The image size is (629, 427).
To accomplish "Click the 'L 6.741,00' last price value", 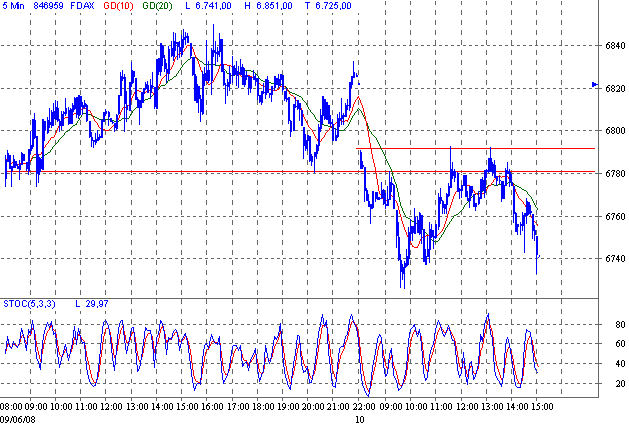I will (208, 6).
